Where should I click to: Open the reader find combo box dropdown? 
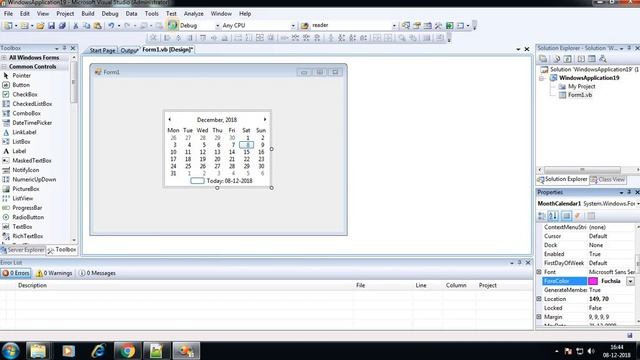(x=394, y=26)
